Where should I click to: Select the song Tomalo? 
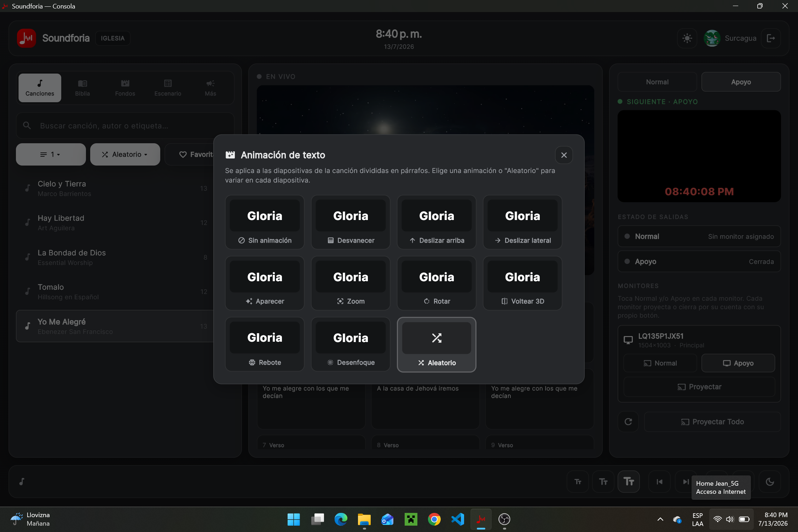click(115, 292)
